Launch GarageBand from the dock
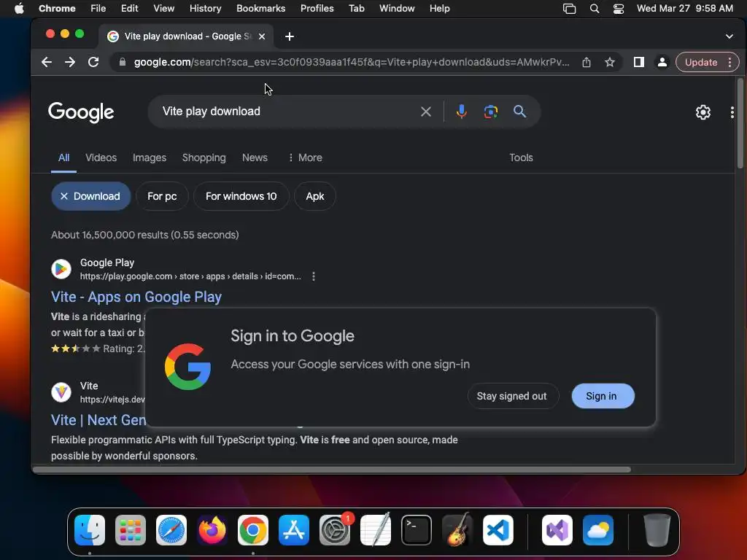Viewport: 747px width, 560px height. pyautogui.click(x=457, y=529)
